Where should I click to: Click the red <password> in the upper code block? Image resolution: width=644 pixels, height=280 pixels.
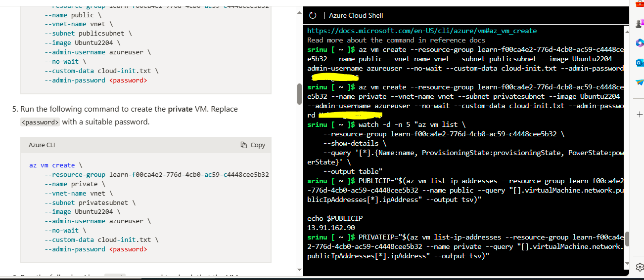[128, 80]
